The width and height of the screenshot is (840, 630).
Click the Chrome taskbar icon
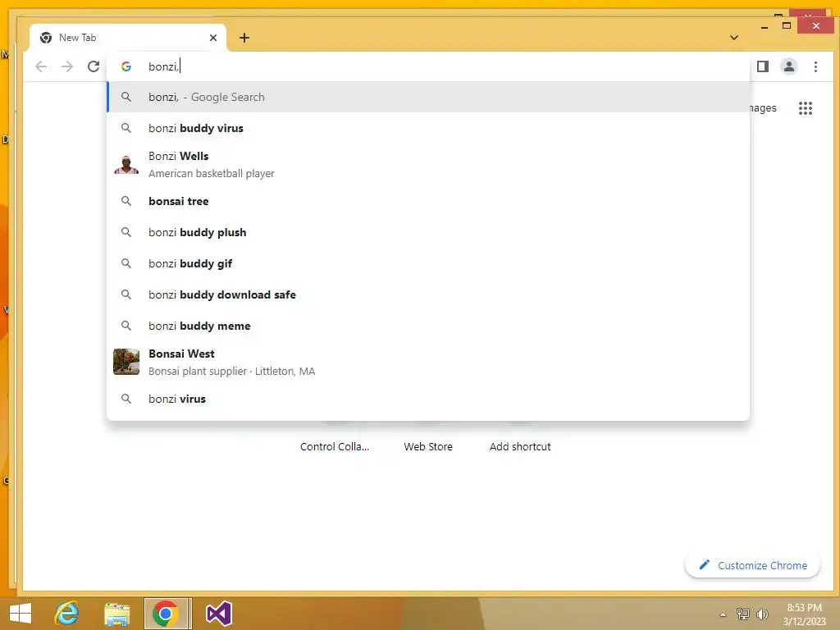click(x=167, y=614)
